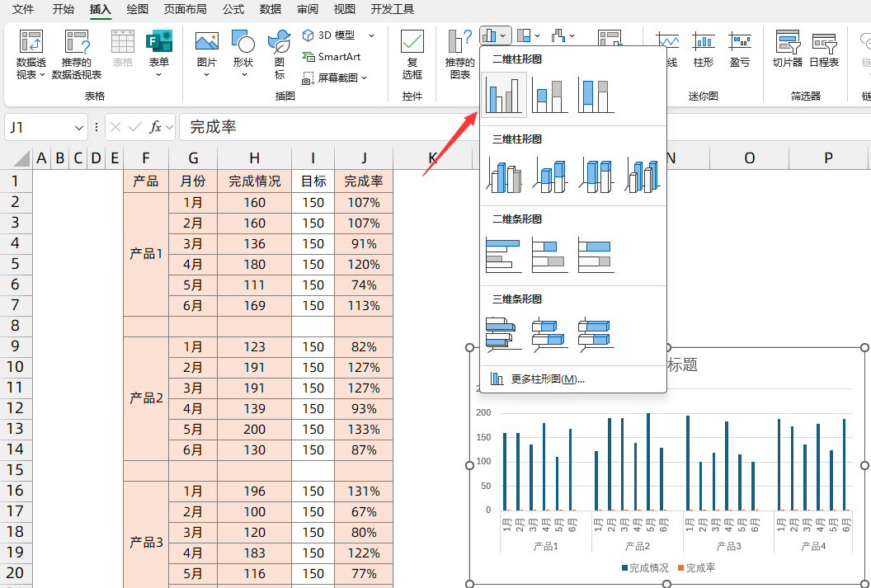Screen dimensions: 871x588
Task: Open 推荐的数据透视表
Action: pyautogui.click(x=77, y=55)
